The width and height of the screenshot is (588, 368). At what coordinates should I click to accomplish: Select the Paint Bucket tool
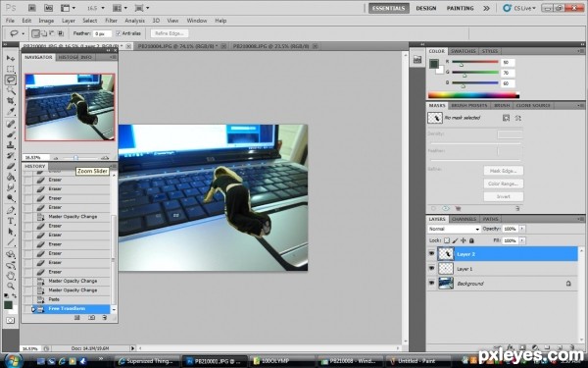(11, 177)
